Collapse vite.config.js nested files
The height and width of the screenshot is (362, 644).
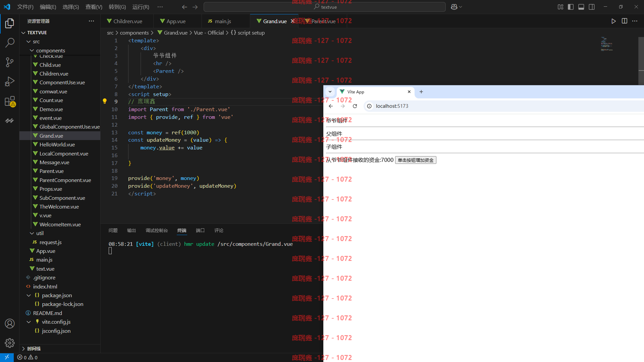29,322
